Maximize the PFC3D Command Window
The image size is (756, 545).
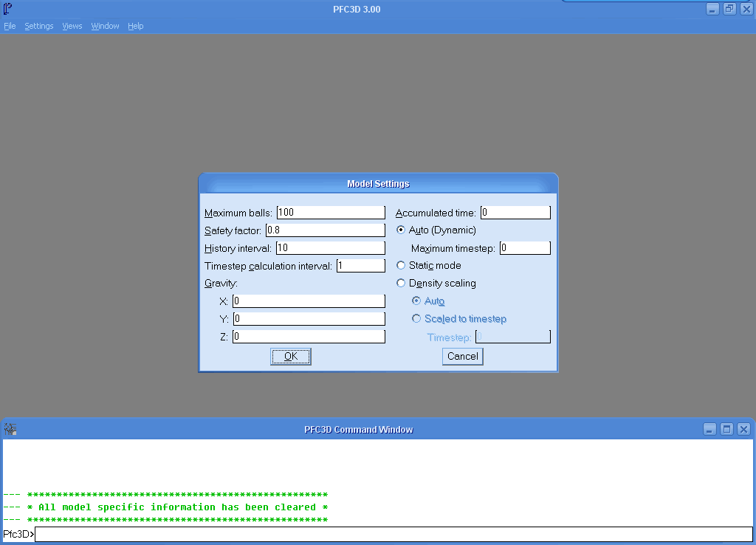point(727,429)
